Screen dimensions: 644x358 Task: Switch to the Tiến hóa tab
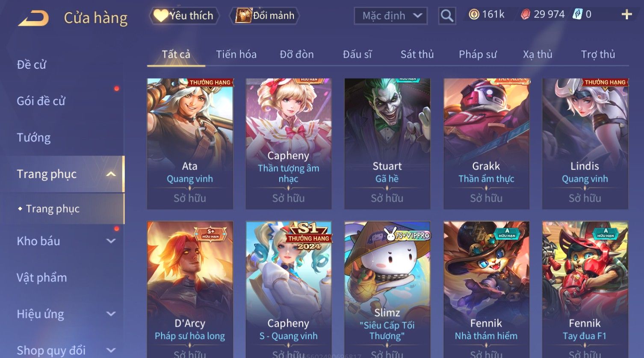pyautogui.click(x=236, y=54)
